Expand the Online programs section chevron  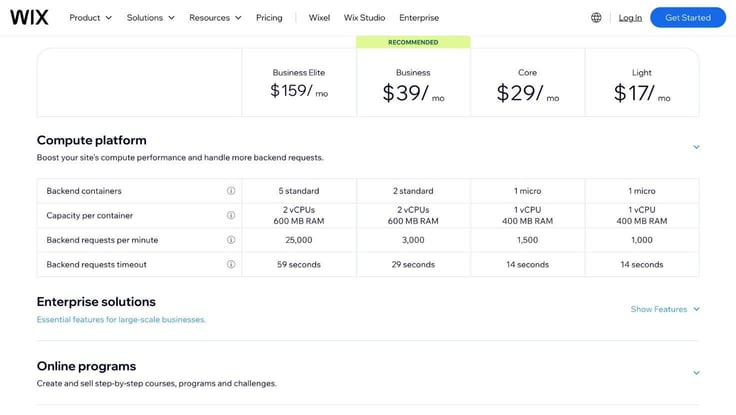[x=697, y=373]
